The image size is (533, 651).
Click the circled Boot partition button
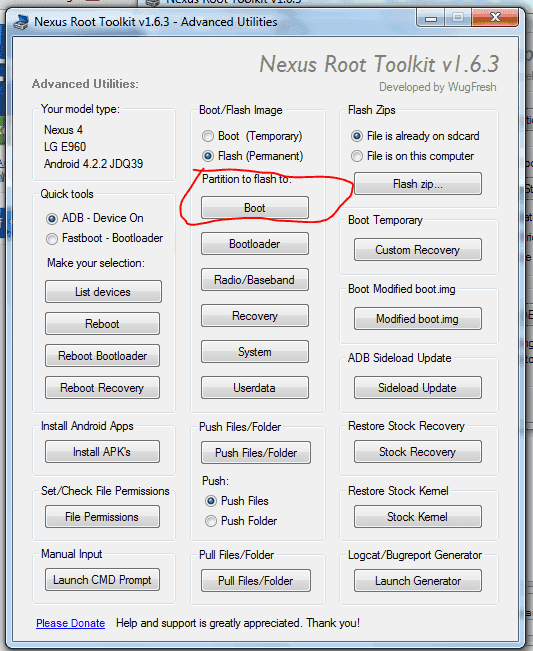(x=255, y=208)
